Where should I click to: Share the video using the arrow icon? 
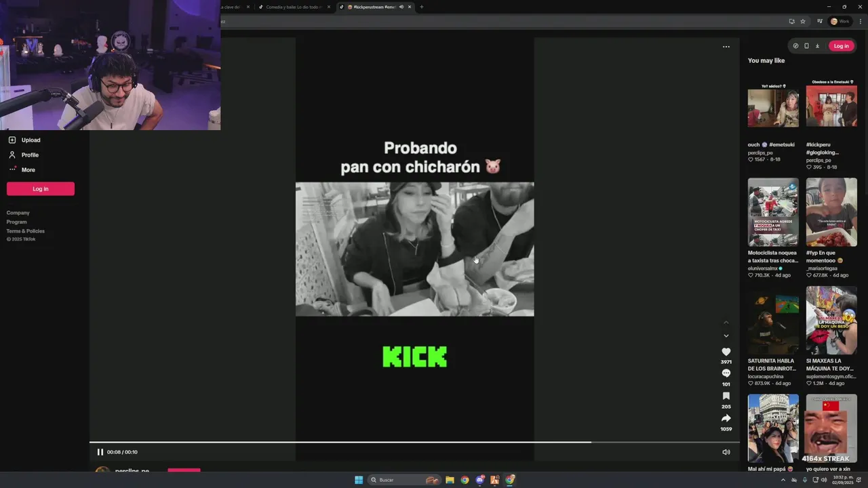726,418
